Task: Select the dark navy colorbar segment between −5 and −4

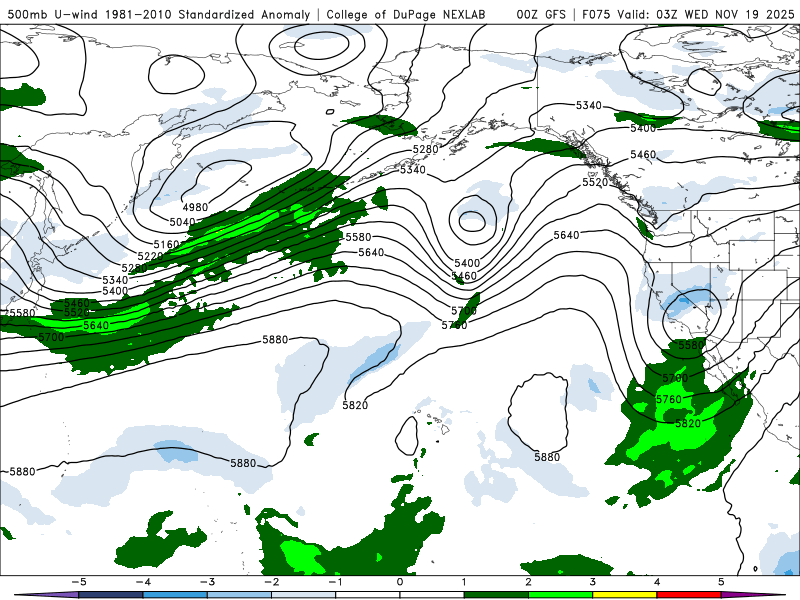Action: [111, 595]
